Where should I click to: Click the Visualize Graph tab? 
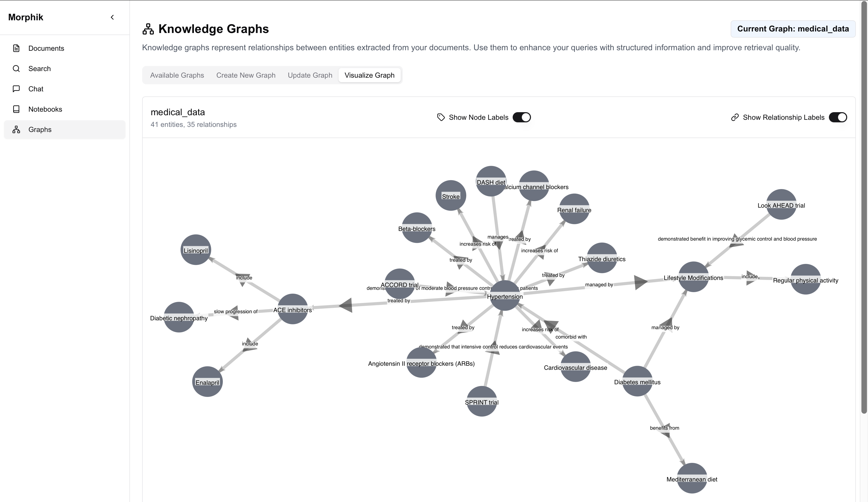click(x=369, y=75)
